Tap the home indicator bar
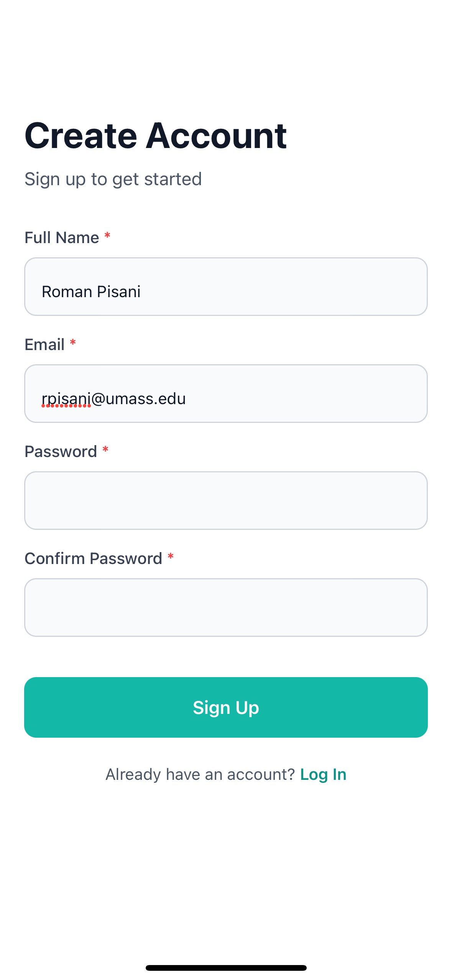The width and height of the screenshot is (452, 980). (226, 968)
